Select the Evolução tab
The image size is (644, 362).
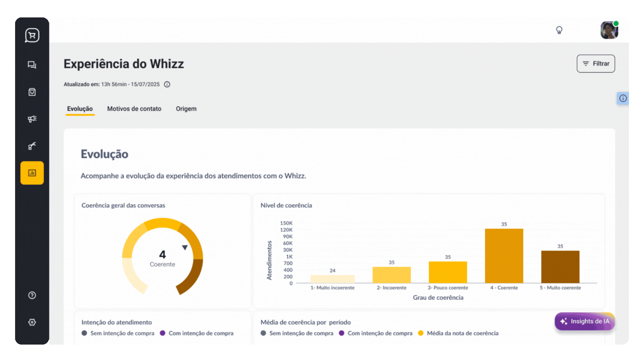(80, 109)
